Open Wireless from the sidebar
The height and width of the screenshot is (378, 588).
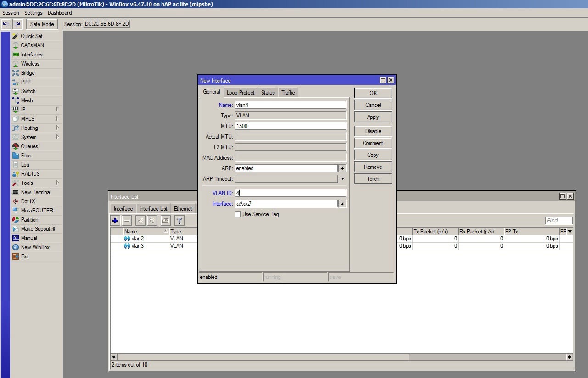point(30,64)
